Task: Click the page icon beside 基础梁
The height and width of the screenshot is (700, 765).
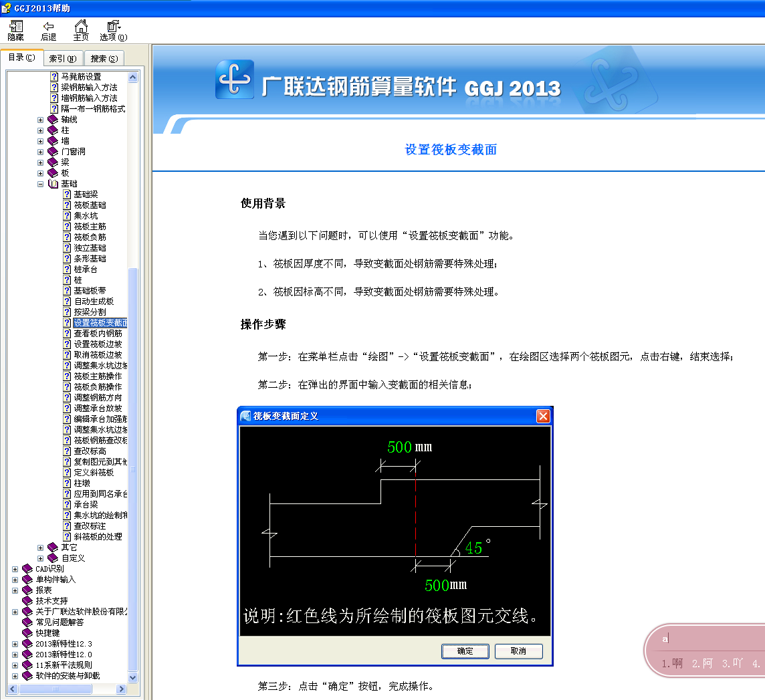Action: [67, 195]
